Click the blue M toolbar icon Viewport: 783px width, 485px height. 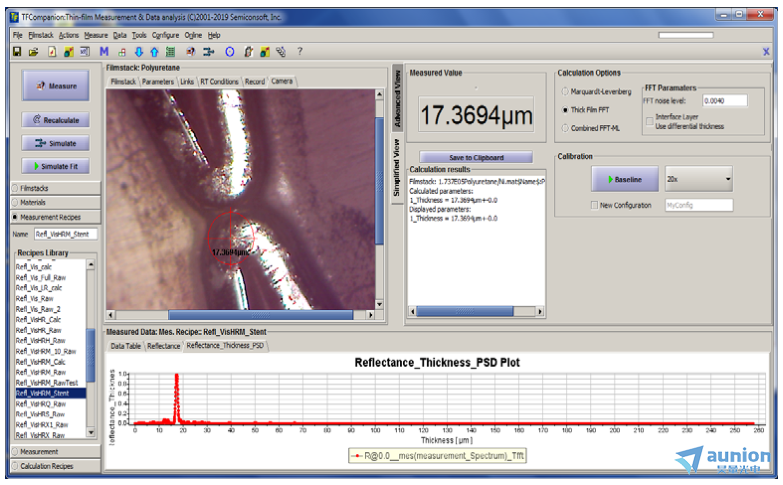[x=104, y=51]
